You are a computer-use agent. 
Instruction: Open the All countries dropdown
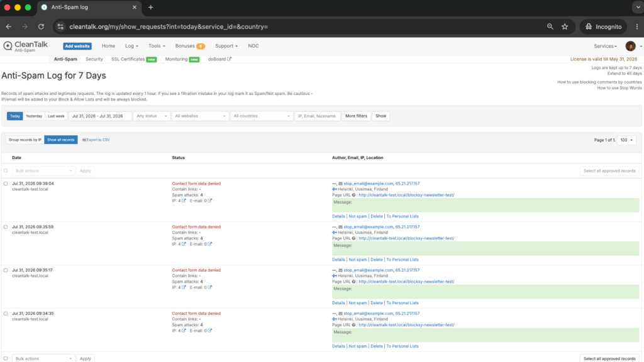point(262,116)
